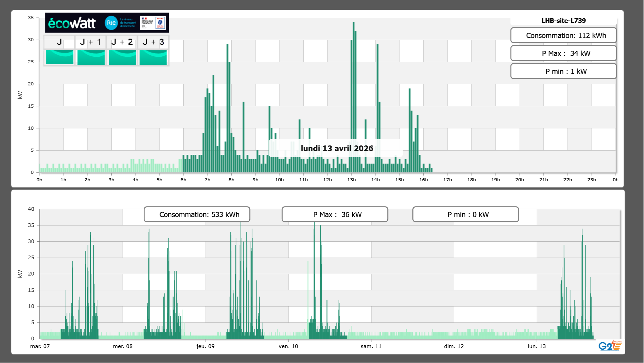Click the green J+1 signal icon
This screenshot has width=644, height=363.
(91, 57)
